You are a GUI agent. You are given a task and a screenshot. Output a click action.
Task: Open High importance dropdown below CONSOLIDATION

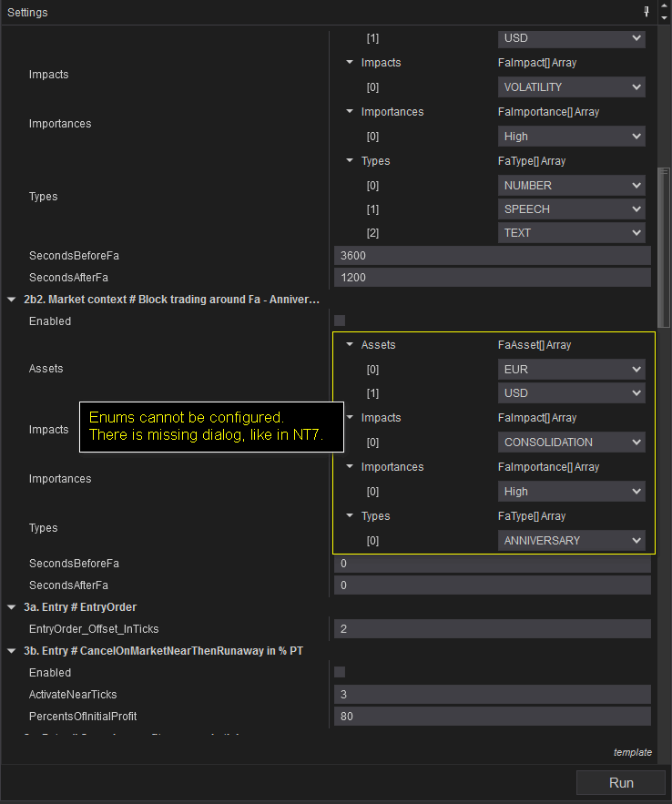571,491
